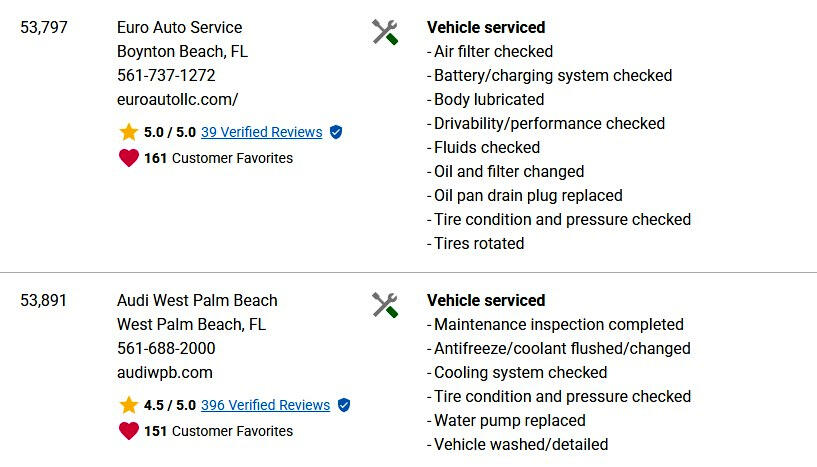This screenshot has height=467, width=817.
Task: Click the 53,891 mileage reading
Action: pos(44,301)
